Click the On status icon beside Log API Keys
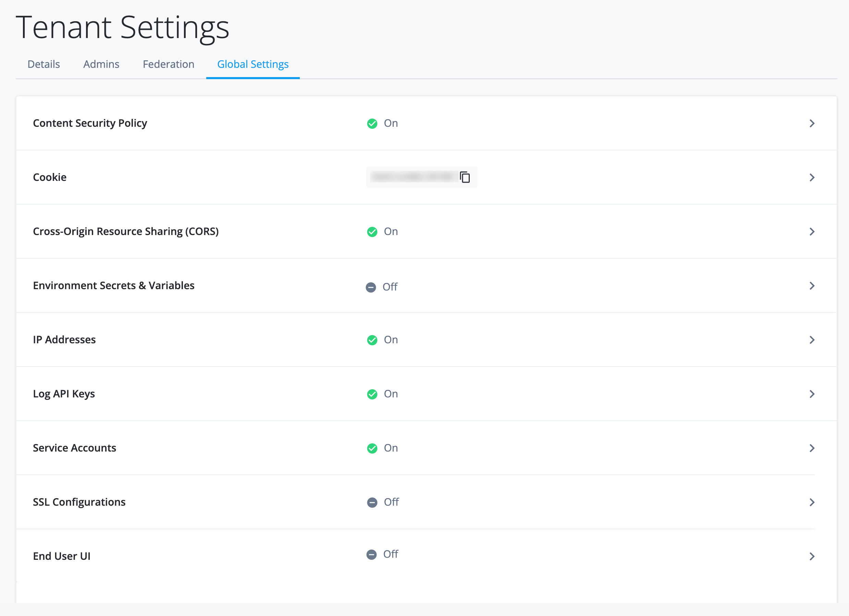849x616 pixels. [372, 394]
